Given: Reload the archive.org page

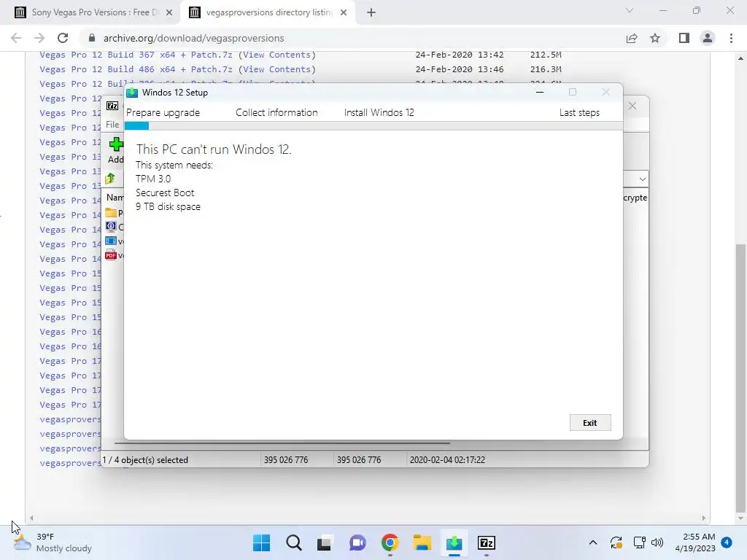Looking at the screenshot, I should pyautogui.click(x=63, y=38).
